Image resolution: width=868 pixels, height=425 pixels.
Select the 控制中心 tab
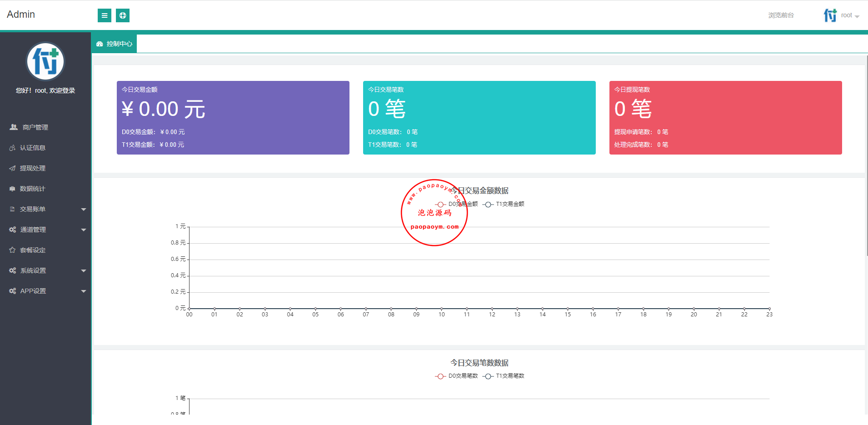pos(115,44)
